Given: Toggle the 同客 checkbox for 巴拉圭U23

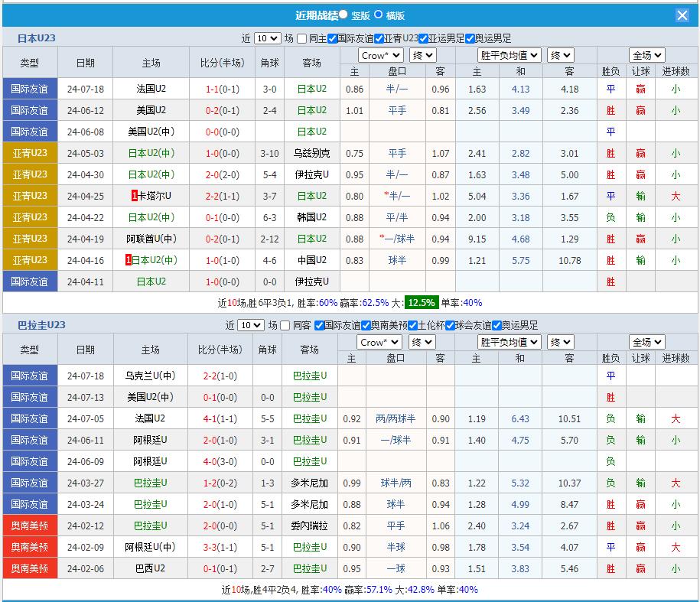Looking at the screenshot, I should tap(285, 325).
